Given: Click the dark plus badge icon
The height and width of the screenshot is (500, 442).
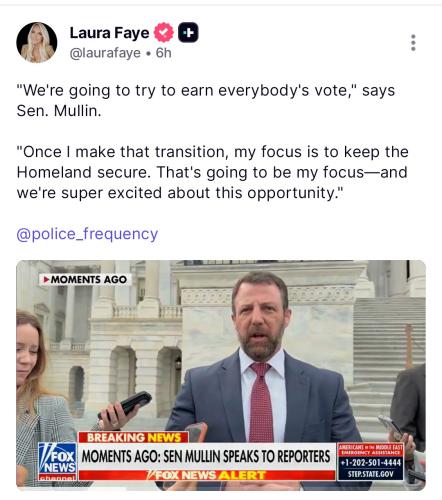Looking at the screenshot, I should [x=188, y=33].
